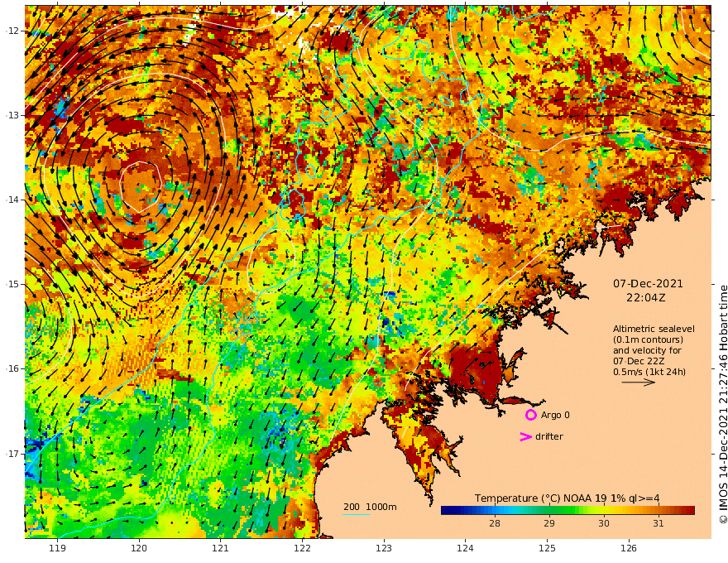Click longitude axis label 125
This screenshot has width=728, height=563.
point(548,549)
